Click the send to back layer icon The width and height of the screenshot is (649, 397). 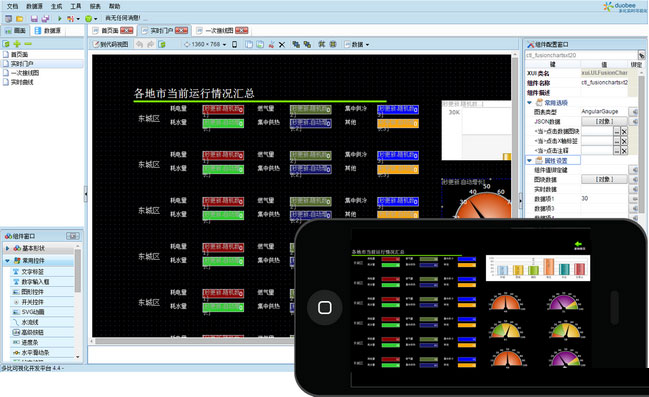coord(307,44)
